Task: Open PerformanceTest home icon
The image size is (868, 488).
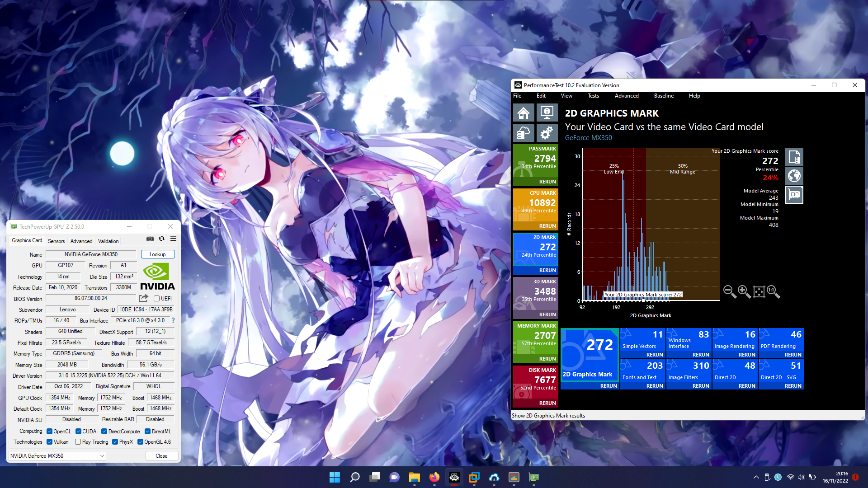Action: tap(524, 113)
